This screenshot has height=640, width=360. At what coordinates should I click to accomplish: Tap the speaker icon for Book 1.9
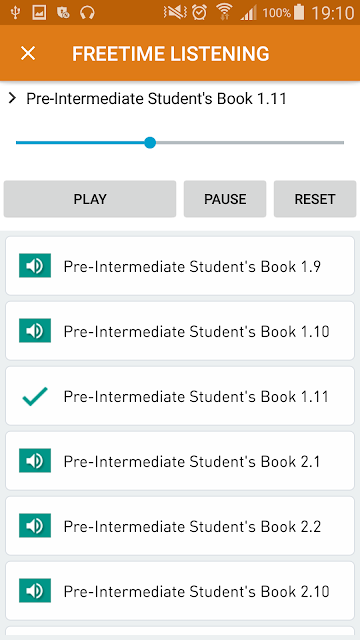tap(35, 266)
